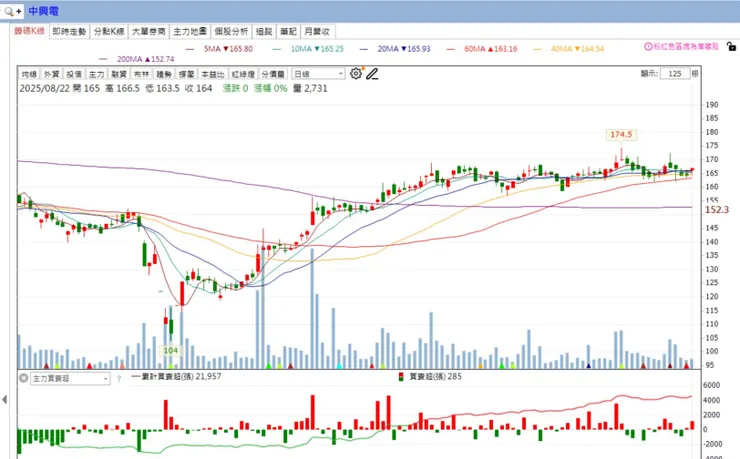Viewport: 740px width, 459px height.
Task: Open the 日線 period dropdown
Action: [318, 74]
